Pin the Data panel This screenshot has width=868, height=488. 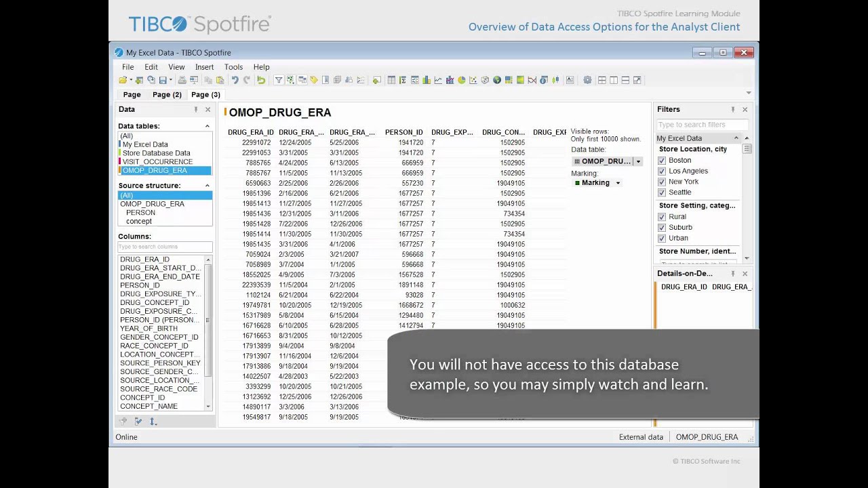coord(196,109)
